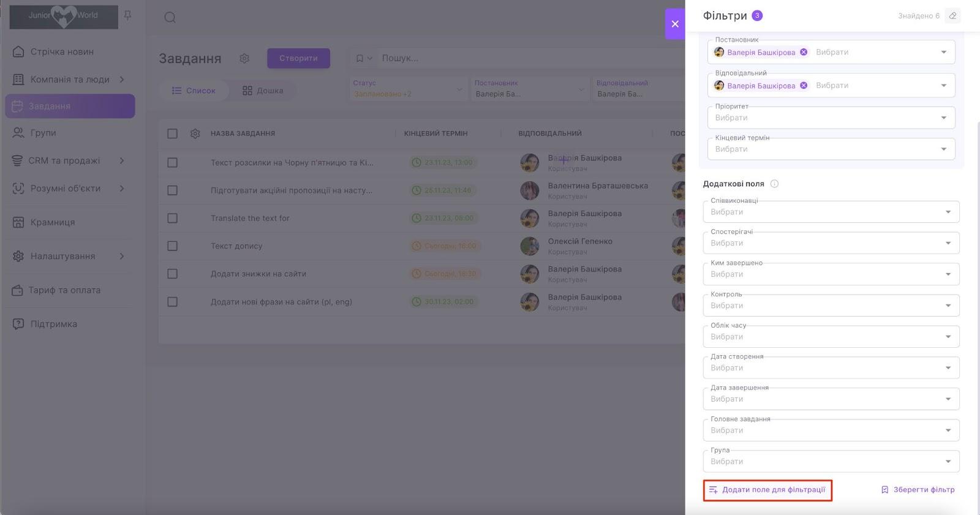Tick checkbox for Текст допису task

click(173, 246)
